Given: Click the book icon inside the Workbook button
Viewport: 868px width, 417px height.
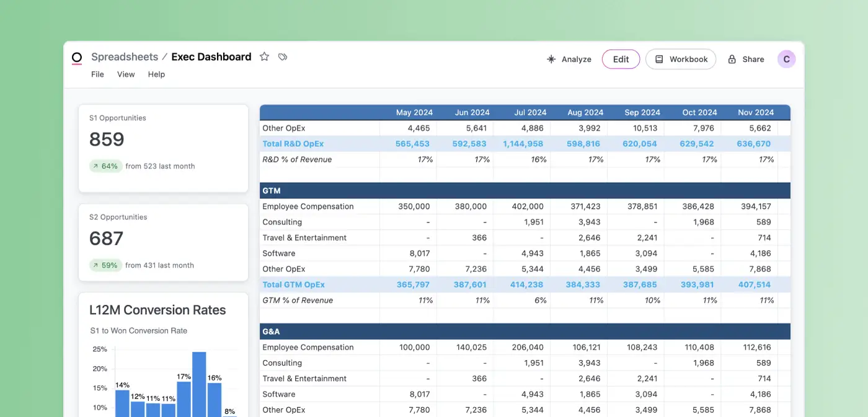Looking at the screenshot, I should click(660, 59).
